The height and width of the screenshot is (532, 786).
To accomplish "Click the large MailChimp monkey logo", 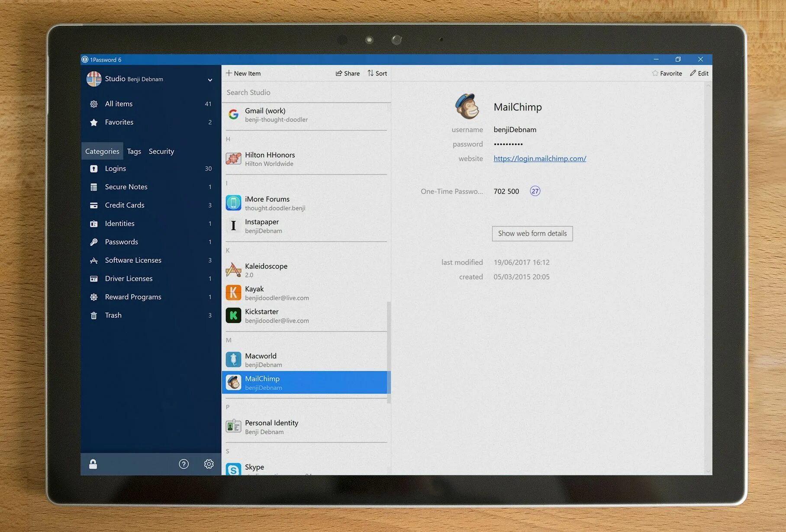I will [467, 106].
